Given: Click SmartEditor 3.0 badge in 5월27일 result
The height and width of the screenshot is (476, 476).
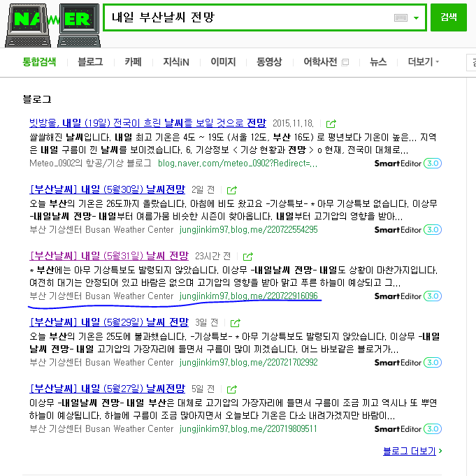Looking at the screenshot, I should click(x=408, y=429).
